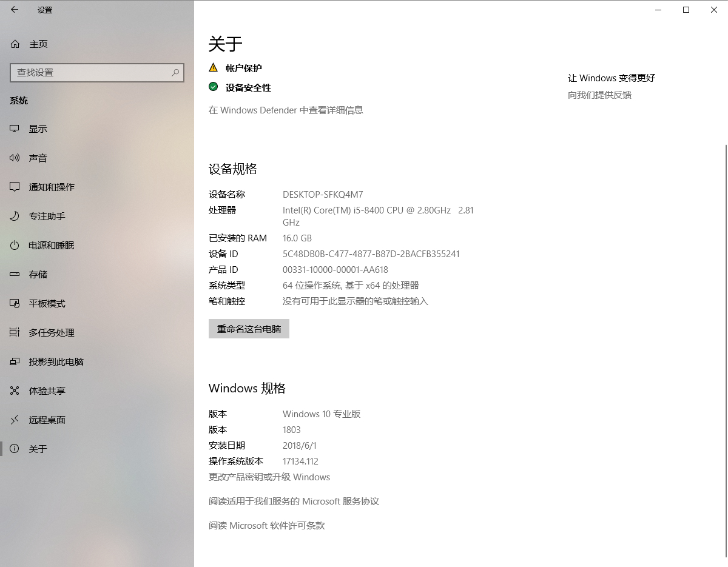
Task: Click the speaker icon beside 声音
Action: [15, 158]
